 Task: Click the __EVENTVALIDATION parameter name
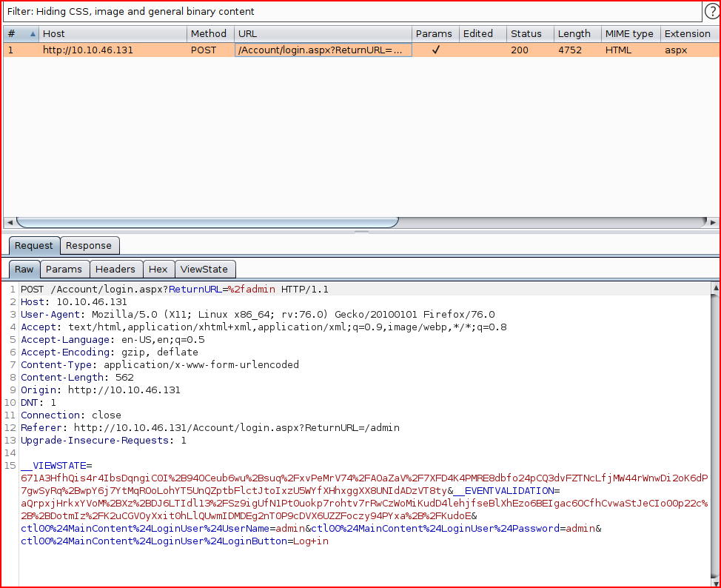point(503,491)
